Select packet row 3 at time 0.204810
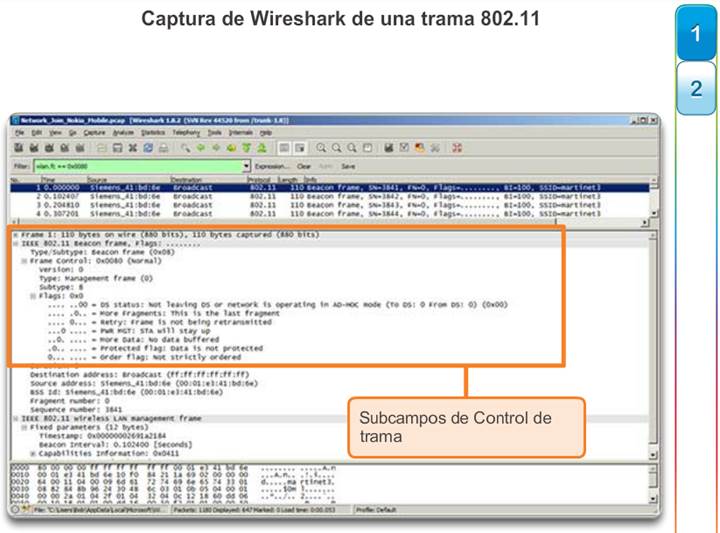720x533 pixels. click(x=330, y=205)
